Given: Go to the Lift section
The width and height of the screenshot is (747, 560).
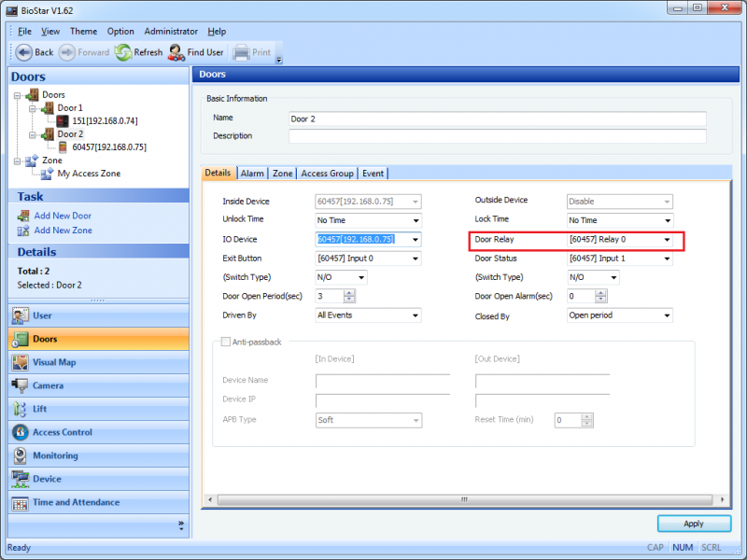Looking at the screenshot, I should point(39,409).
